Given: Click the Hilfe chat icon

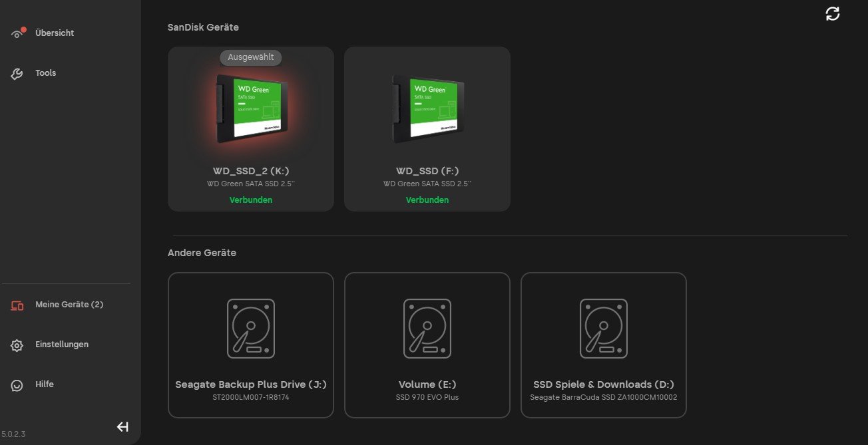Looking at the screenshot, I should 17,385.
